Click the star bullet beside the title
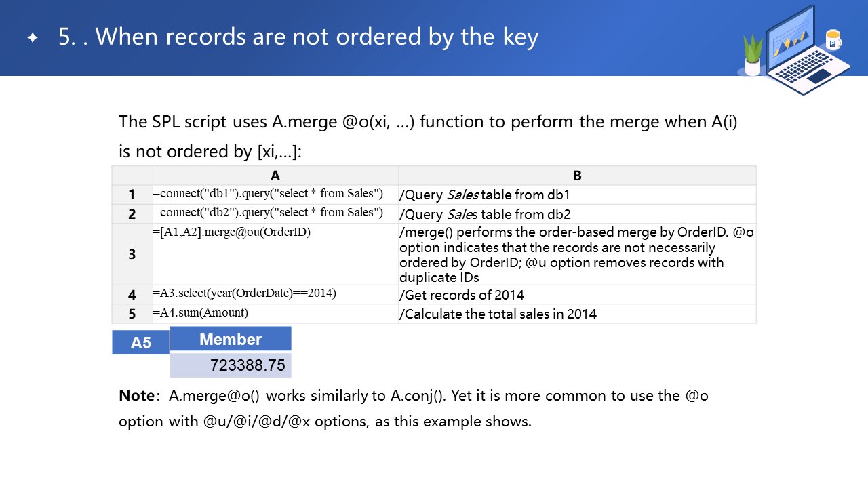Image resolution: width=868 pixels, height=488 pixels. (x=33, y=38)
